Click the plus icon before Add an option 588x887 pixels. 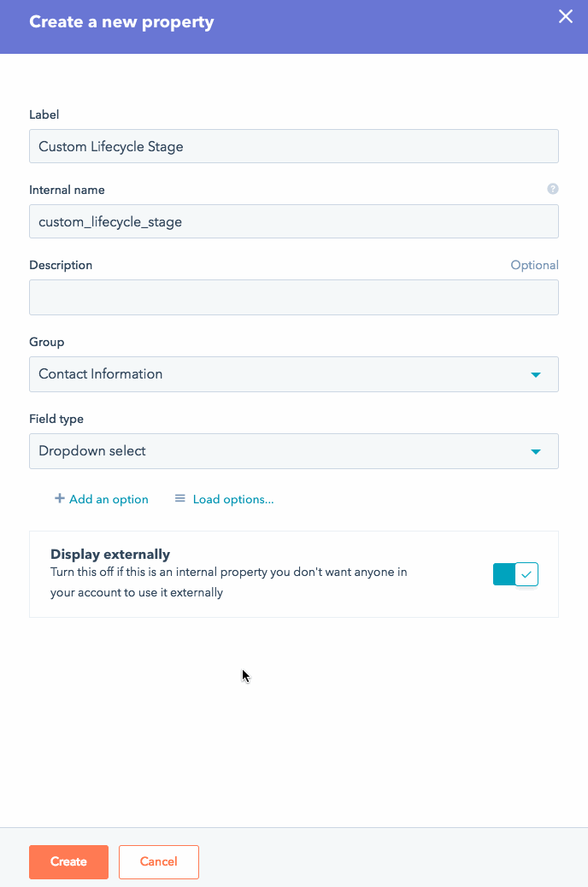[58, 498]
